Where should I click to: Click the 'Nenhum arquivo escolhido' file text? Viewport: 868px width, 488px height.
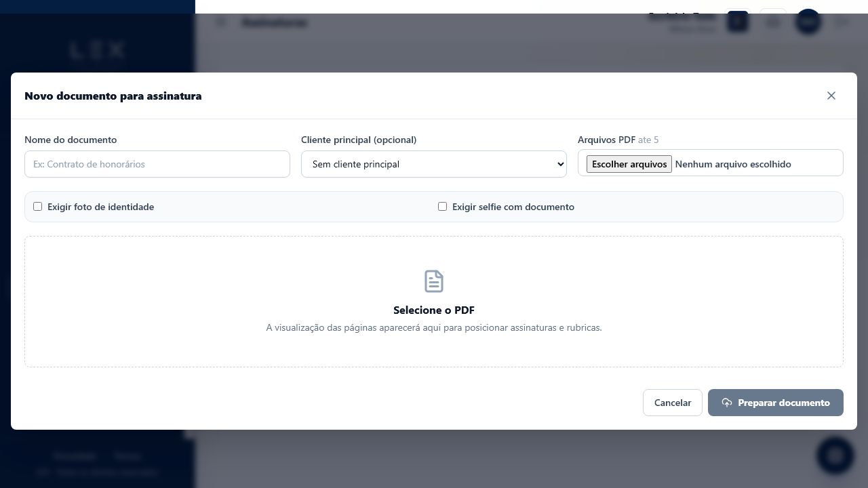click(733, 164)
